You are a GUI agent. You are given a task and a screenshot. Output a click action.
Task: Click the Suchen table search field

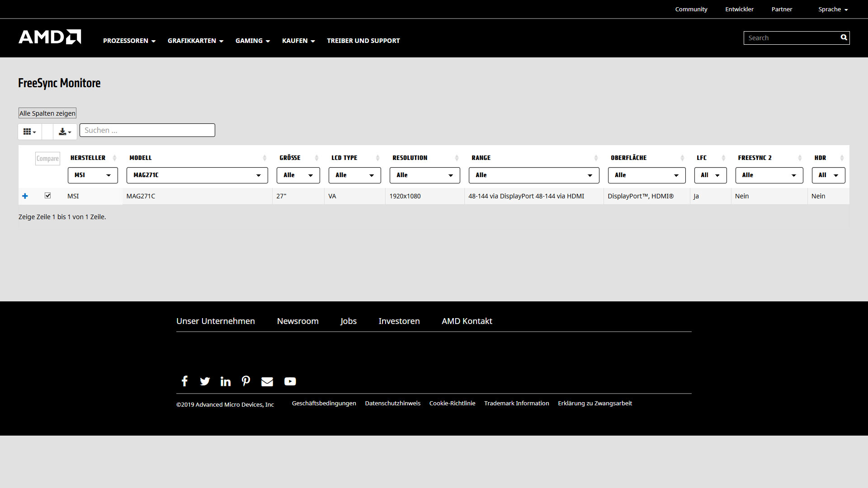point(147,130)
